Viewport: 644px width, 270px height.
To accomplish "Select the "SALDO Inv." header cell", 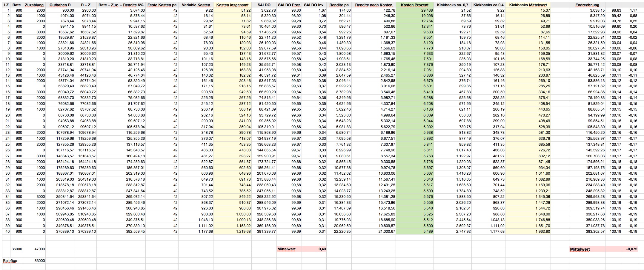I will coord(314,5).
